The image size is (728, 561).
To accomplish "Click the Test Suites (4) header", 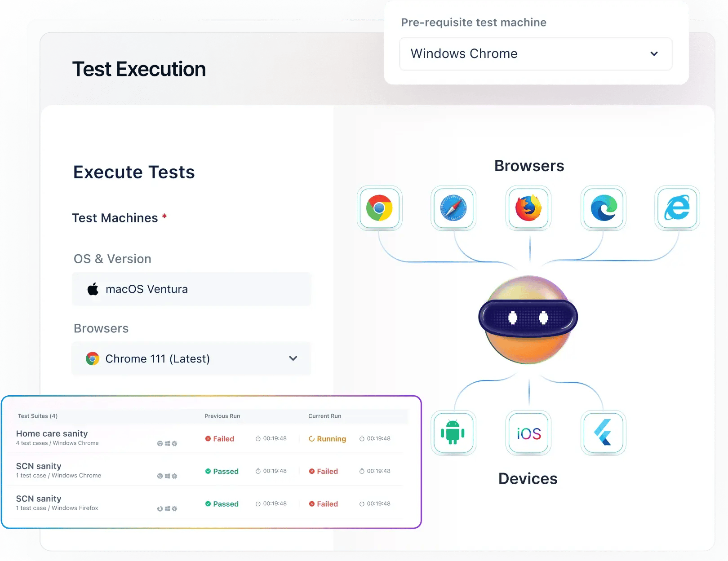I will (38, 416).
